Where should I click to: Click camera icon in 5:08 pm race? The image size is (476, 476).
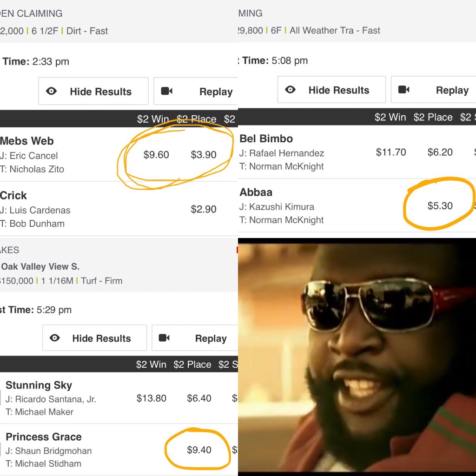(x=404, y=90)
